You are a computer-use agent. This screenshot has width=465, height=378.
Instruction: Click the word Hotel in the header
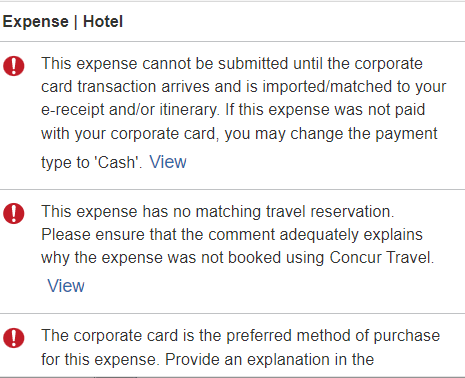point(103,22)
